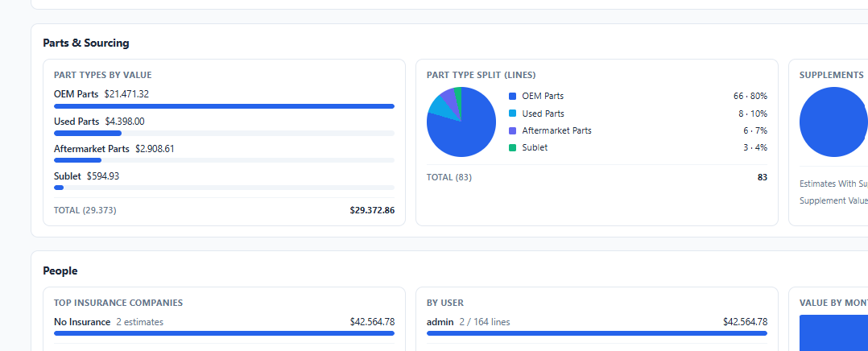Viewport: 868px width, 351px height.
Task: Click 'Sublet' in the pie legend
Action: click(535, 148)
